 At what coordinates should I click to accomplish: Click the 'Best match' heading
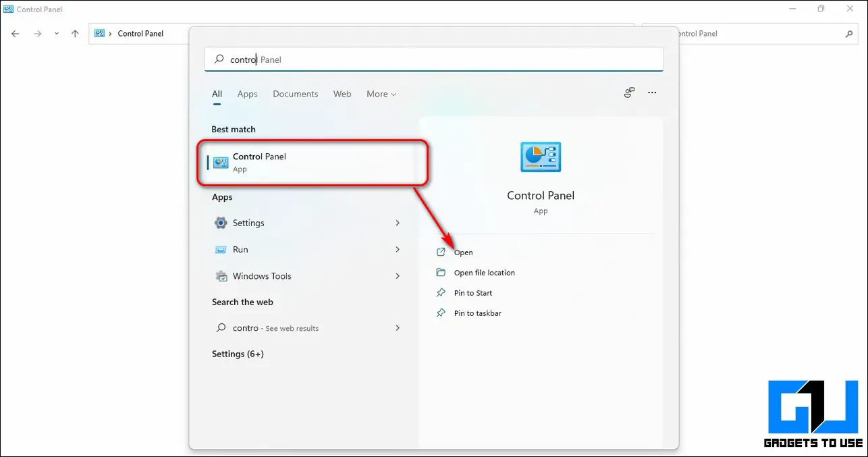pos(234,130)
